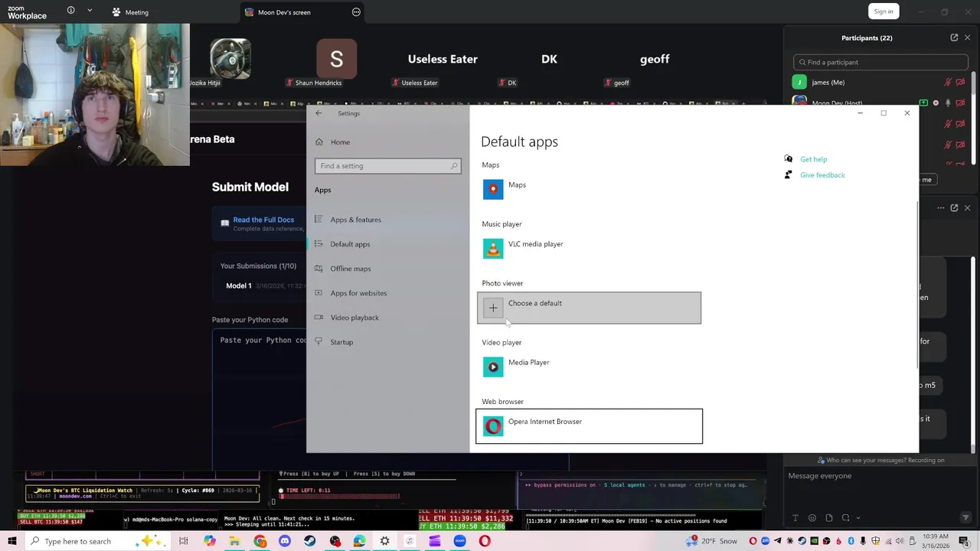Pop out the Zoom chat panel

[954, 207]
